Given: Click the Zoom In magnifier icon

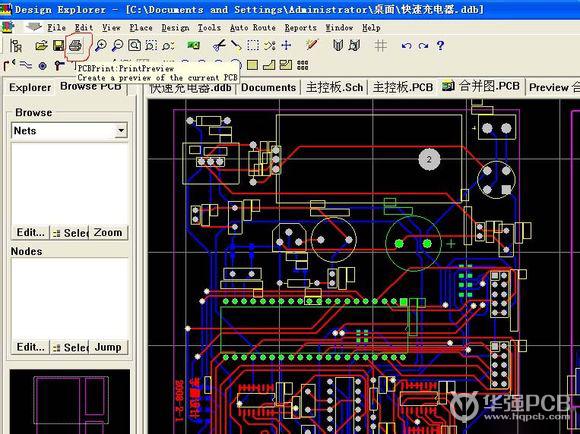Looking at the screenshot, I should point(101,46).
